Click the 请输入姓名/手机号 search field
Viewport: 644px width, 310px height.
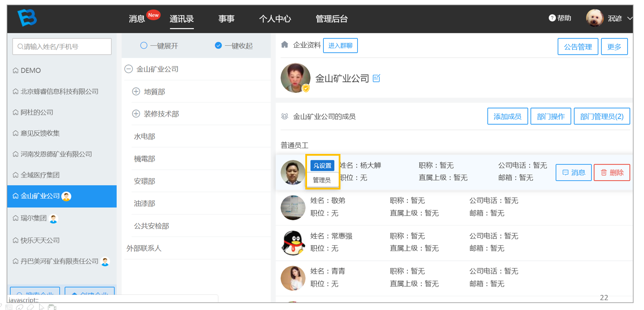[62, 46]
